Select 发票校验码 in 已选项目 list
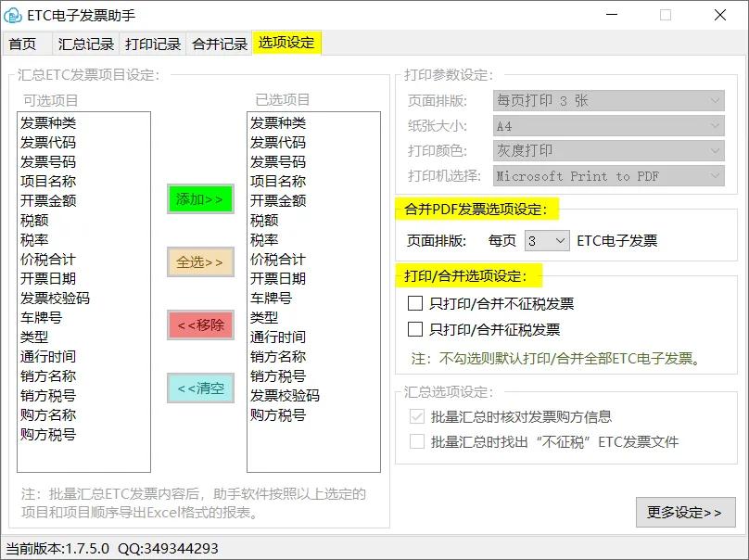 coord(286,396)
